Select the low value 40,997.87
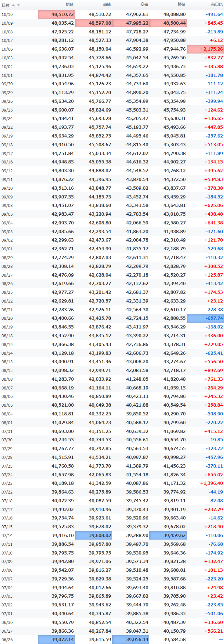Viewport: 224px width, 644px height. tap(137, 457)
